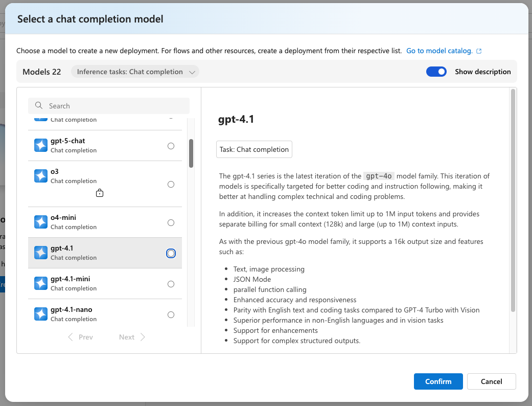Click the gpt-4o code tag in description
Image resolution: width=532 pixels, height=406 pixels.
point(379,176)
